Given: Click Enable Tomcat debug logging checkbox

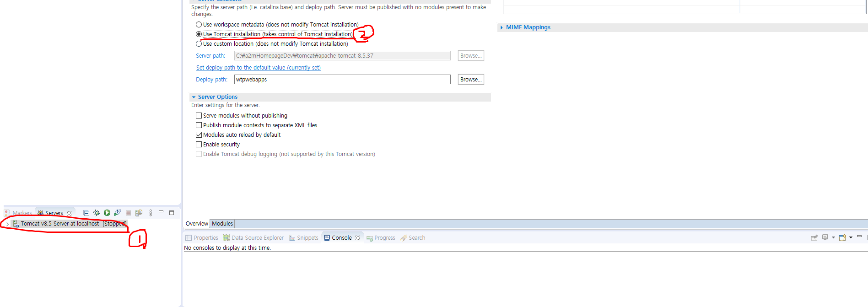Looking at the screenshot, I should coord(199,154).
